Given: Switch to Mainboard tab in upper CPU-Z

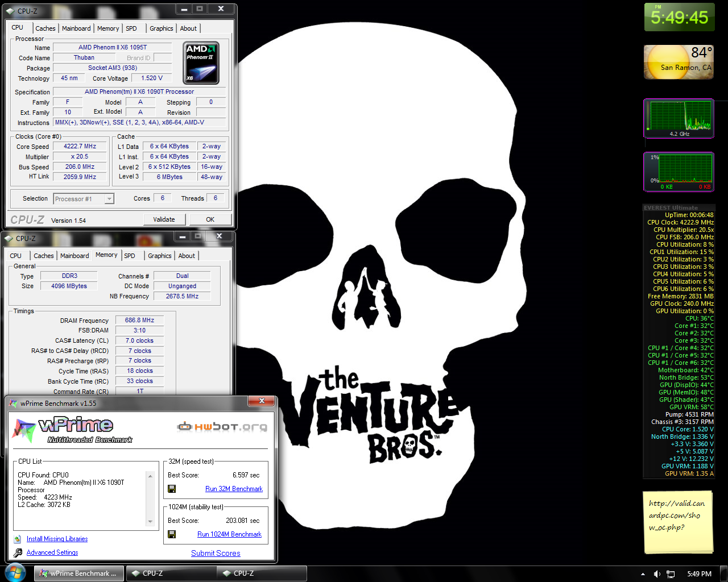Looking at the screenshot, I should point(76,28).
